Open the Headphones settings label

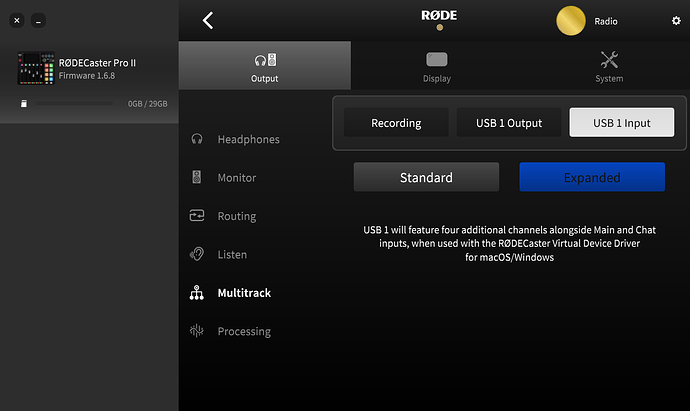click(x=248, y=139)
